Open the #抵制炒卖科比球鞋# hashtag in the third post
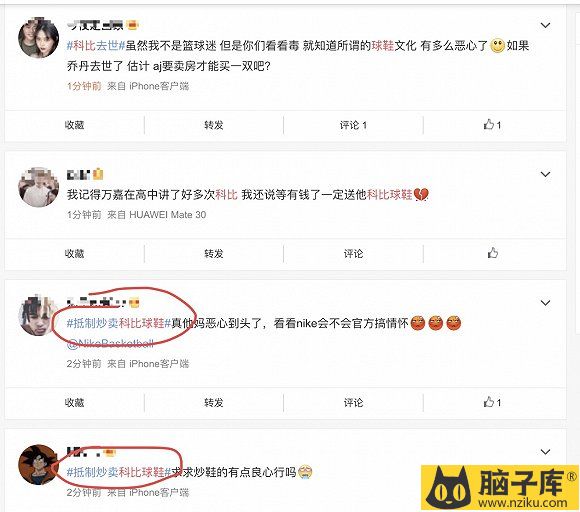580x512 pixels. coord(118,323)
